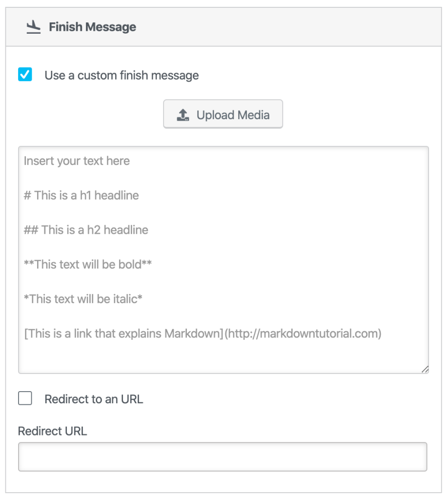The image size is (448, 500).
Task: Click the landing plane icon beside Finish Message
Action: tap(33, 27)
